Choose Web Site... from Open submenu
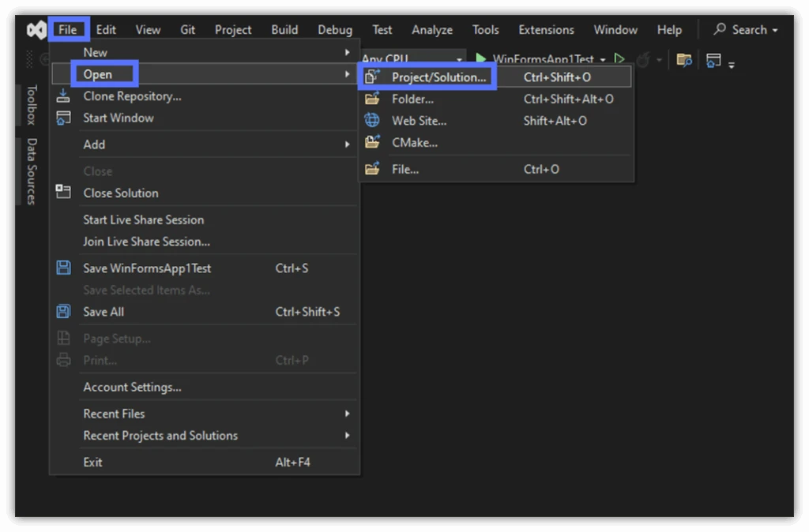 click(495, 120)
